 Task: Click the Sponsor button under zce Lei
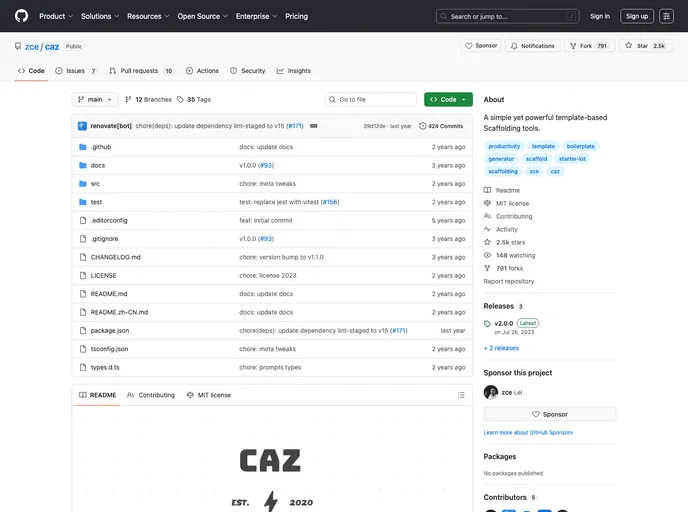point(550,414)
